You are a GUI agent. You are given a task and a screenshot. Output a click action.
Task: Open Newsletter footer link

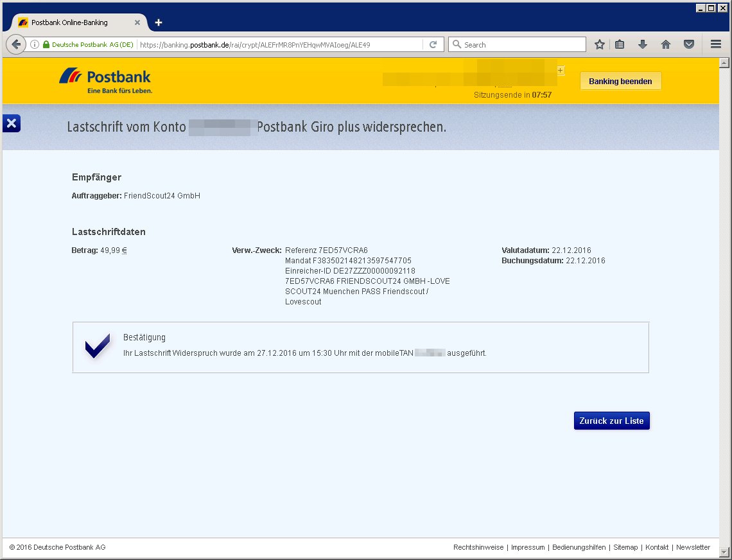tap(693, 547)
